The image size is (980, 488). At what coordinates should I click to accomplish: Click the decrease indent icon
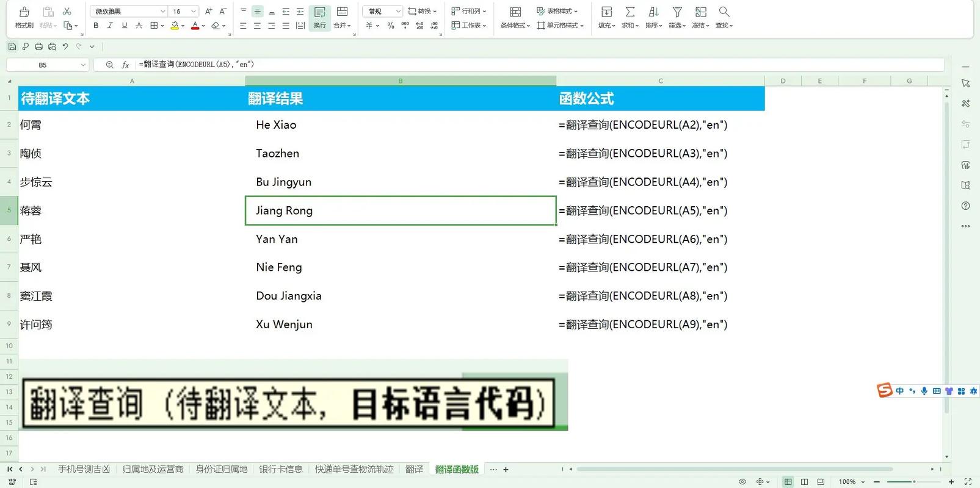click(x=286, y=12)
